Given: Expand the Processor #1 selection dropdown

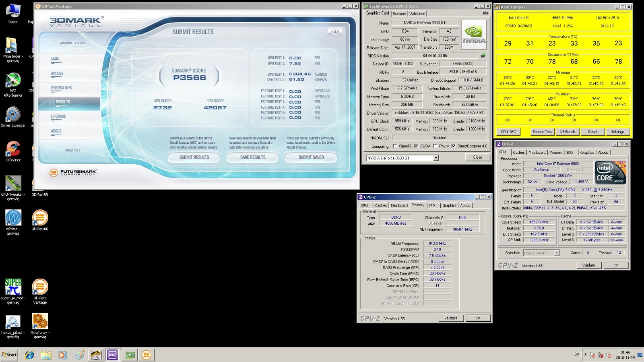Looking at the screenshot, I should [556, 253].
